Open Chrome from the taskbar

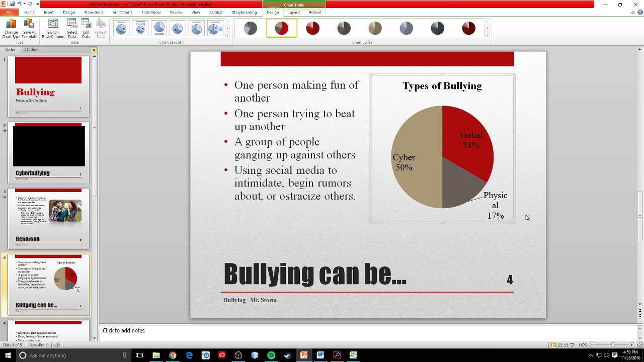click(x=173, y=355)
